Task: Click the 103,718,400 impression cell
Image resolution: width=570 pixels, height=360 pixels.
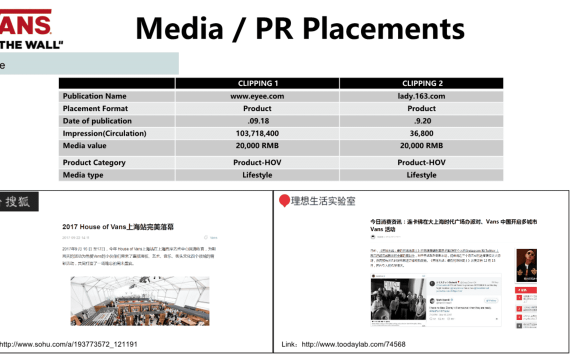Action: coord(257,133)
